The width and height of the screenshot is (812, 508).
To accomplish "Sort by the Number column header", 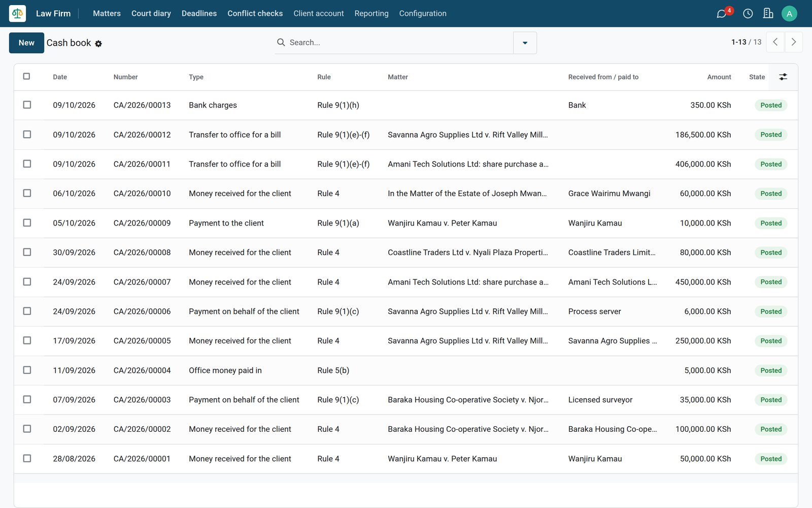I will click(x=125, y=77).
